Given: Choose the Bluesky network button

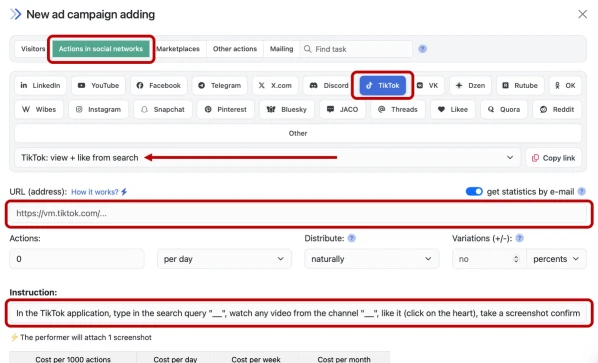Looking at the screenshot, I should click(287, 109).
